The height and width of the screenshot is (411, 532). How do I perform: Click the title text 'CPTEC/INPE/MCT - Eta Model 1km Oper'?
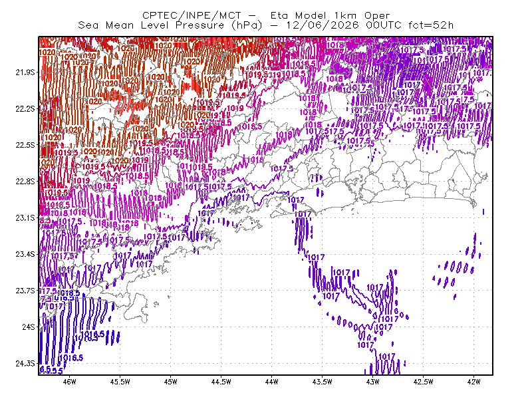(x=266, y=15)
